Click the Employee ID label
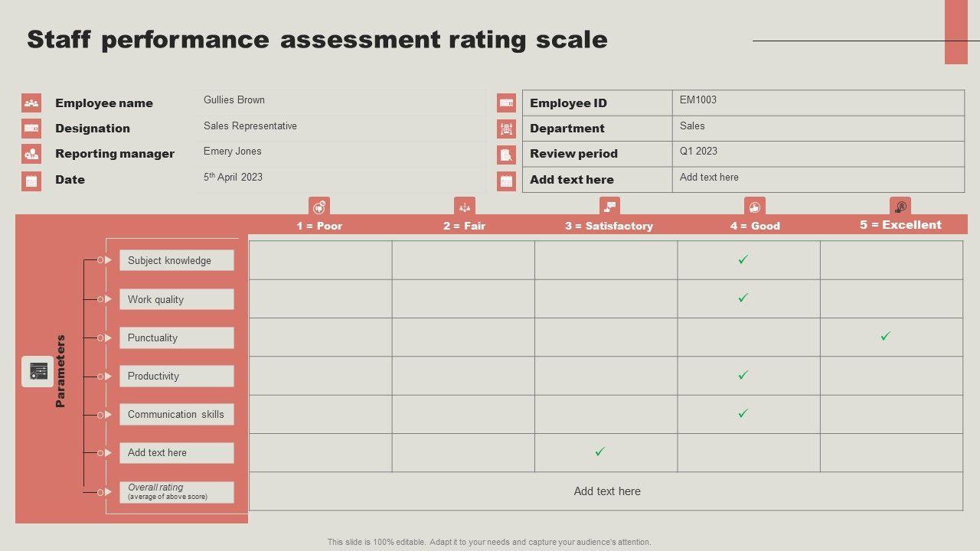Viewport: 980px width, 551px height. click(568, 103)
